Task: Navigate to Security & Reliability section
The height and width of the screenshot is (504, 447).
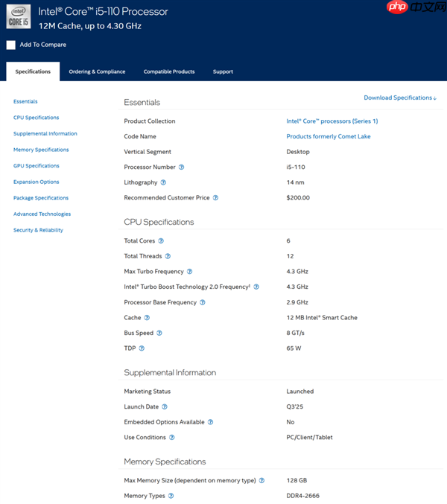Action: (38, 230)
